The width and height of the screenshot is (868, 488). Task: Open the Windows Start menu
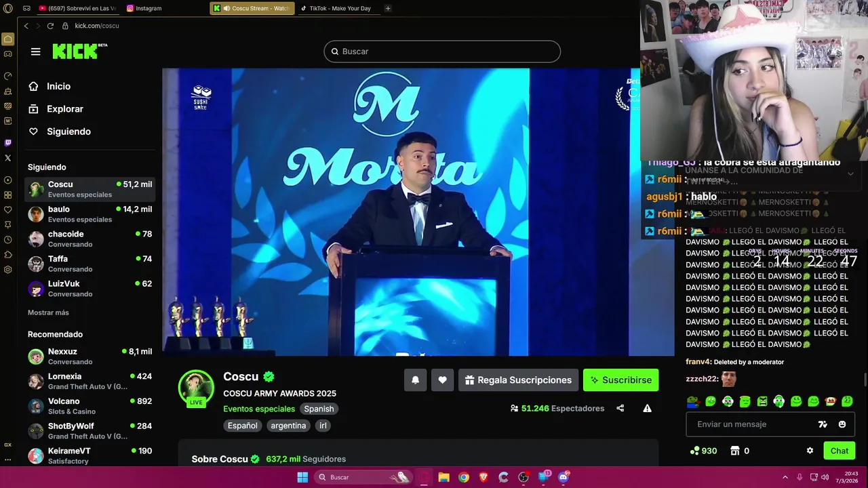pyautogui.click(x=302, y=477)
